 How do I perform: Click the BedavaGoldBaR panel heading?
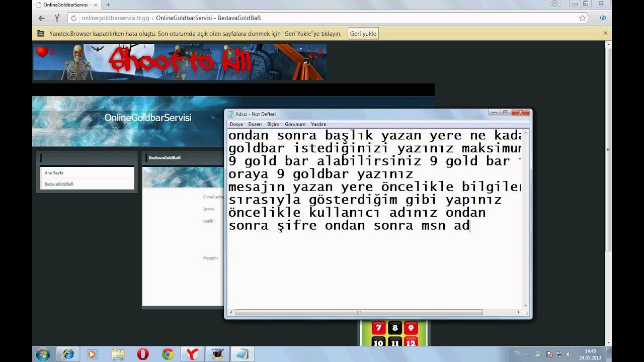165,158
